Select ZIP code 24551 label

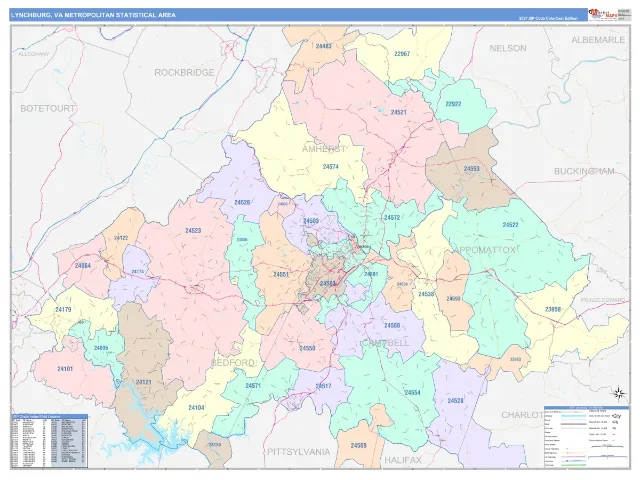[x=281, y=275]
